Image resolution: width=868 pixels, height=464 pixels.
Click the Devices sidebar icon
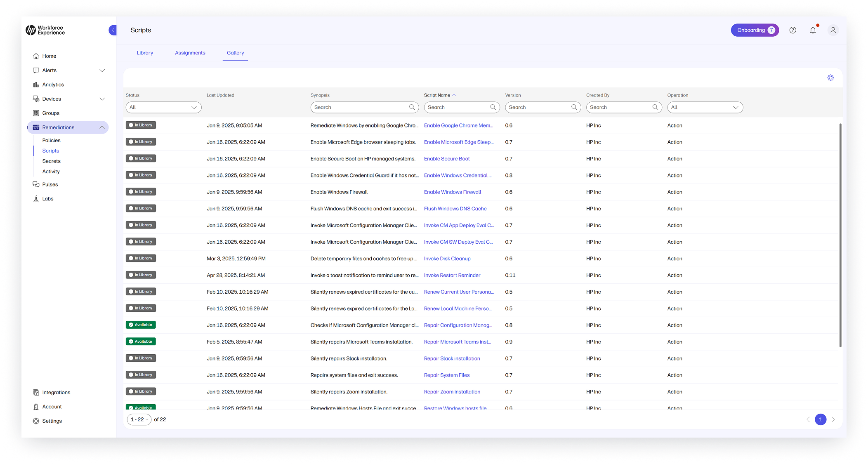pos(36,99)
